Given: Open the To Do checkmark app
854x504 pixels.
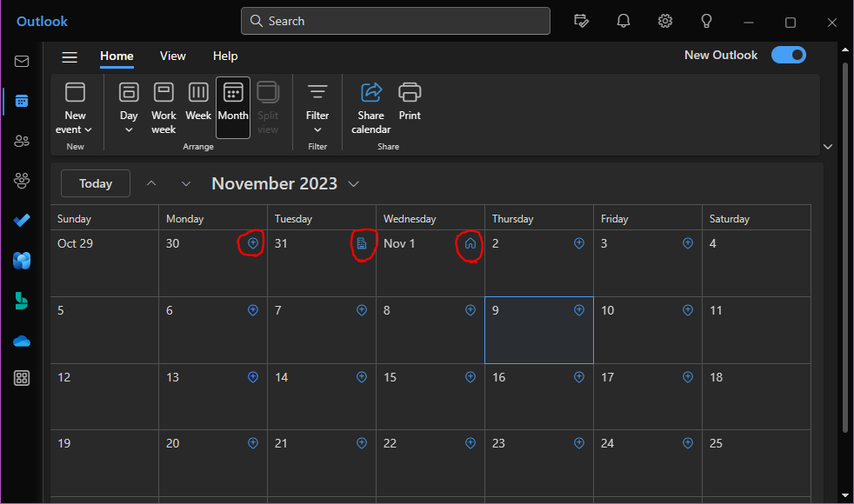Looking at the screenshot, I should coord(22,221).
